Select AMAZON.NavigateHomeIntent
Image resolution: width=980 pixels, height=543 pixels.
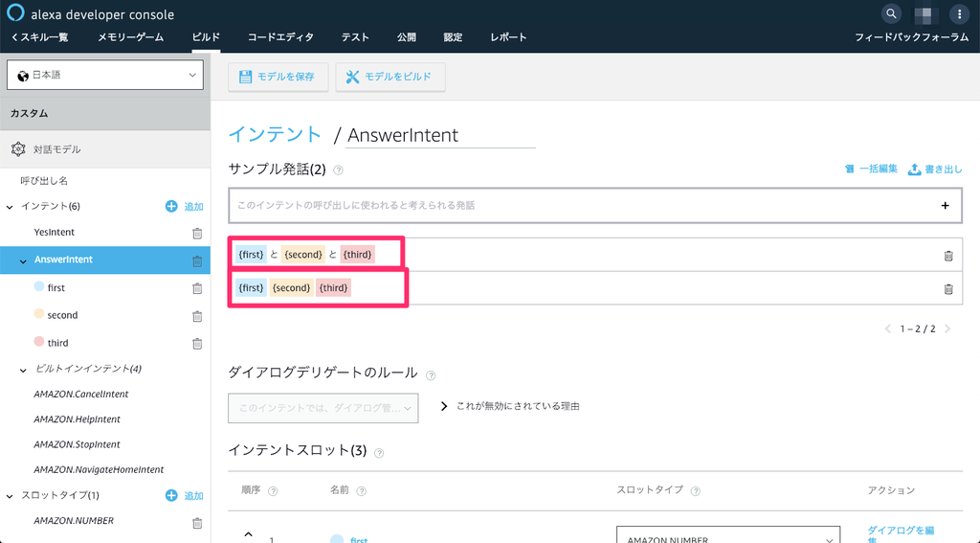pos(99,470)
